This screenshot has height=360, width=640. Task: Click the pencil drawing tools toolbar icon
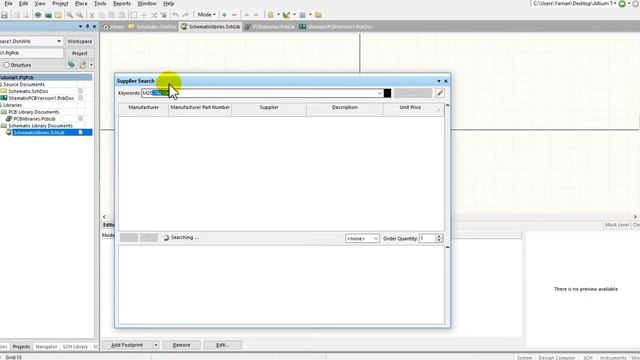(287, 15)
